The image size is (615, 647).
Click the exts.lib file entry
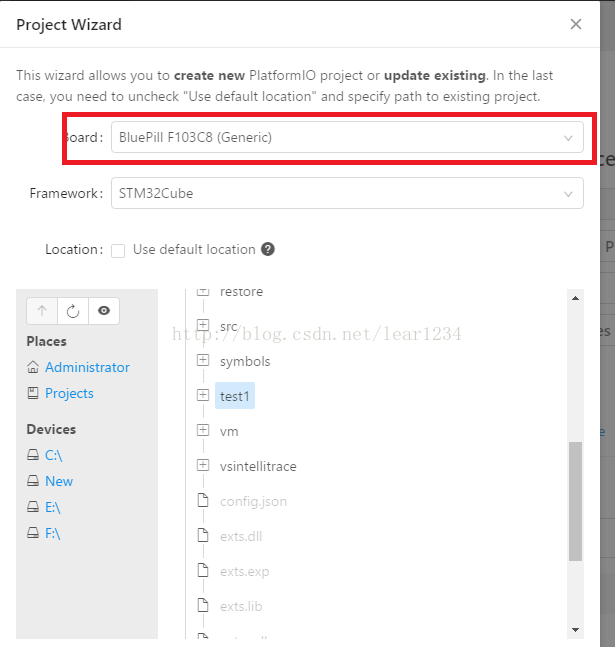pos(241,607)
